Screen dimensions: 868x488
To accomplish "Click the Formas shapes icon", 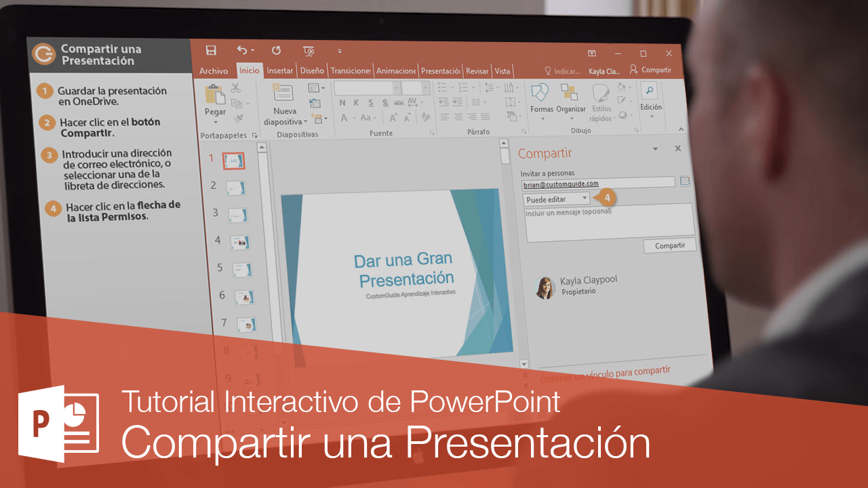I will point(540,92).
